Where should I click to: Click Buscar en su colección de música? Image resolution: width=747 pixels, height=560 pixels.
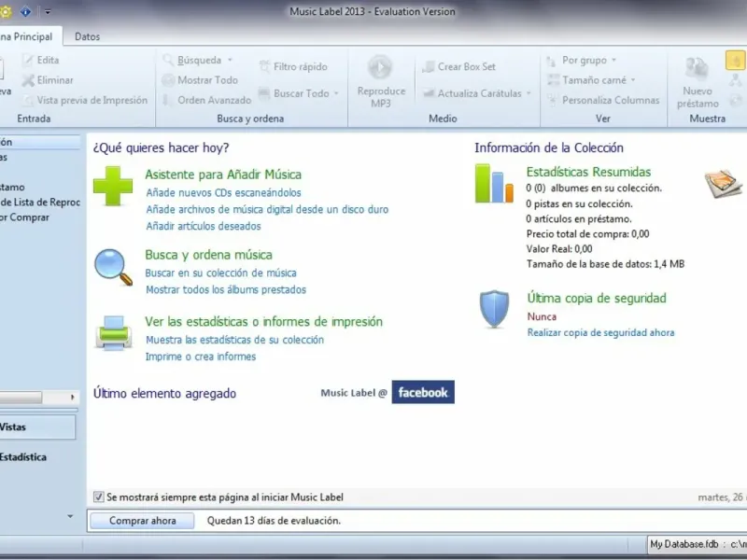[x=221, y=273]
